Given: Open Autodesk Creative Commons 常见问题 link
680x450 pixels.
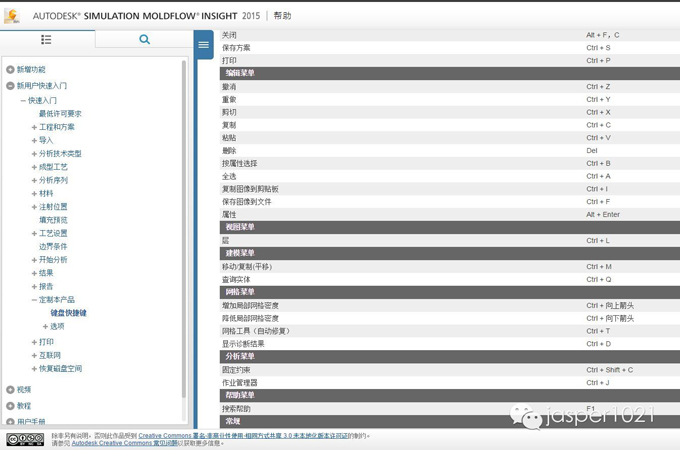Looking at the screenshot, I should point(125,443).
